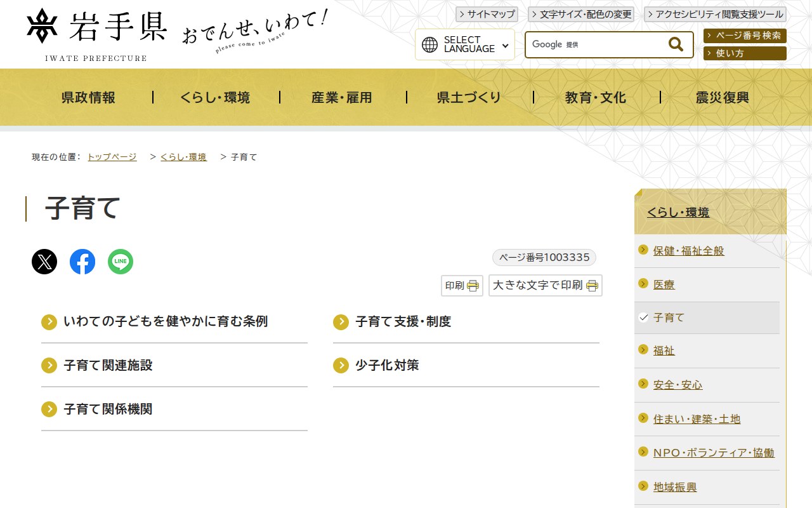Click bullet icon beside 福祉
The width and height of the screenshot is (812, 508).
(x=643, y=349)
